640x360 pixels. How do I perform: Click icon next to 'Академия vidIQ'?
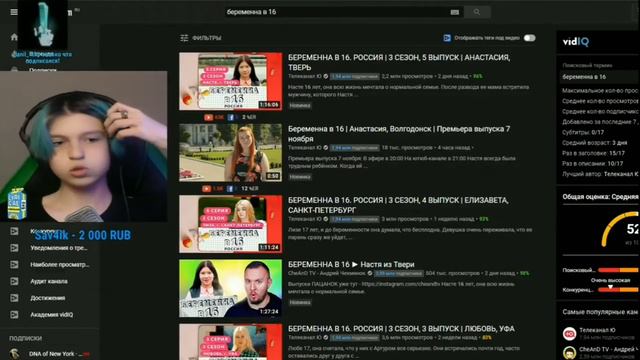pyautogui.click(x=14, y=315)
